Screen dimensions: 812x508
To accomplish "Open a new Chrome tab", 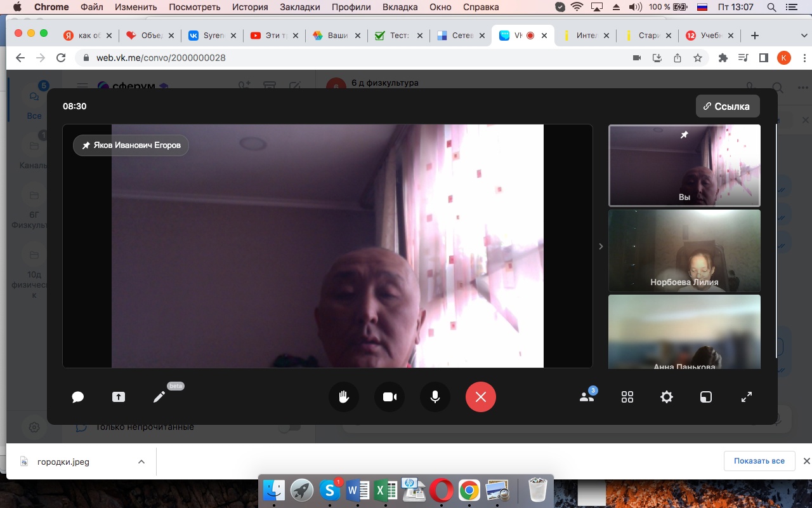I will click(x=755, y=36).
